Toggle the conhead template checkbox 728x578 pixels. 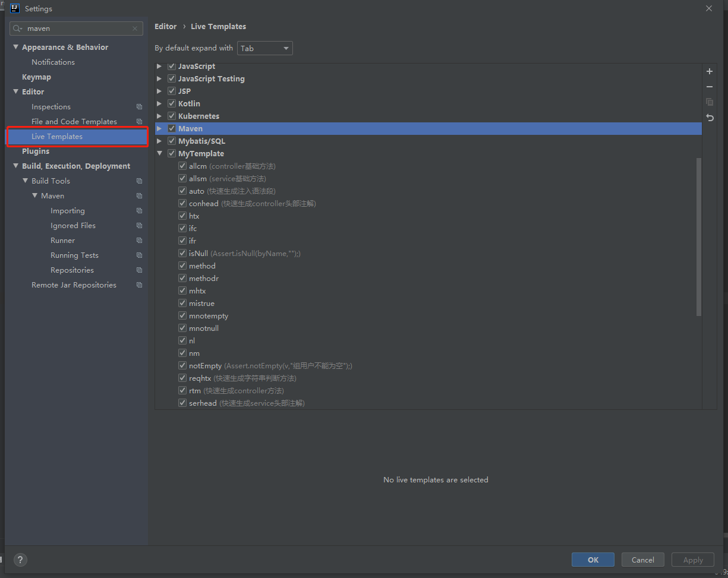pyautogui.click(x=182, y=203)
